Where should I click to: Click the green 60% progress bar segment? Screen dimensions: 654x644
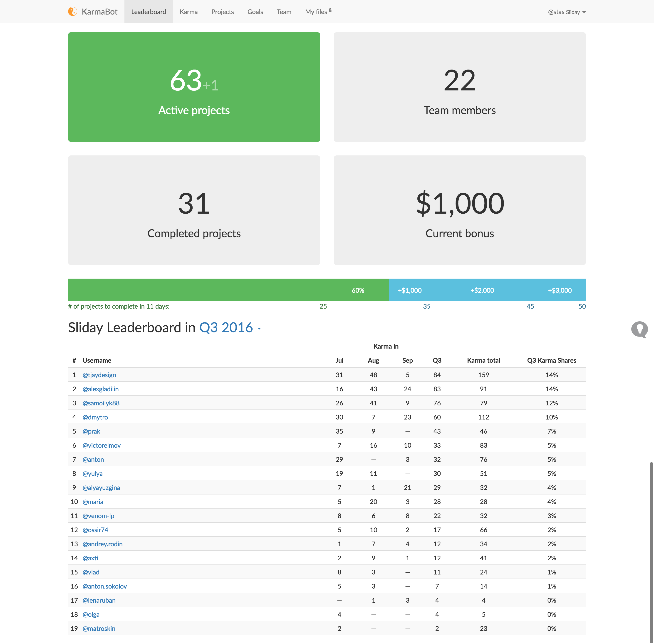pyautogui.click(x=228, y=290)
